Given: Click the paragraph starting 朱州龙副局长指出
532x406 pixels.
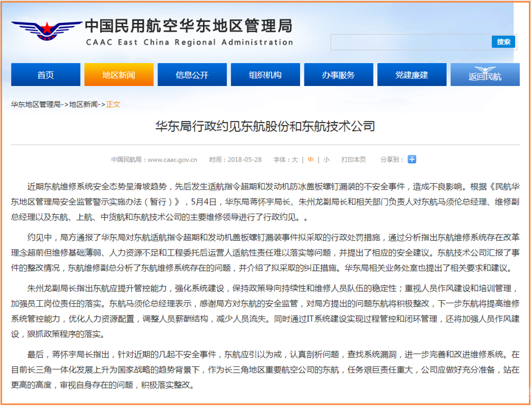Looking at the screenshot, I should [x=265, y=311].
